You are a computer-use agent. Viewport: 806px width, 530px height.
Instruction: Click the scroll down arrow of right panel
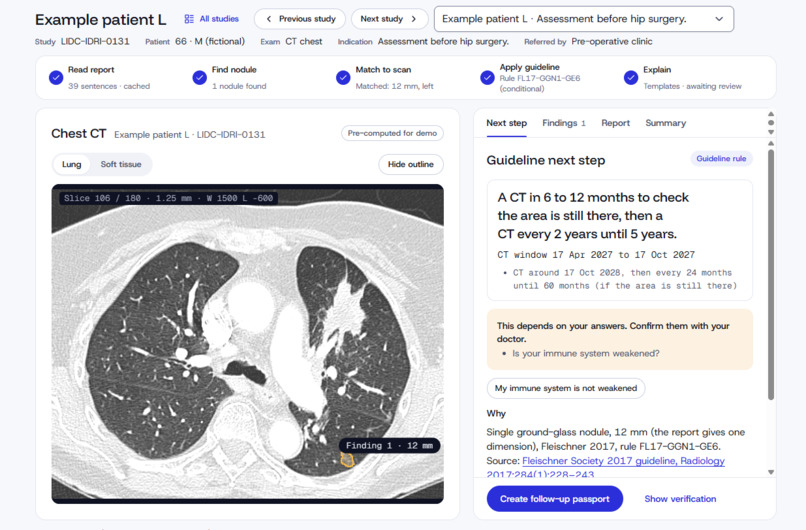(771, 472)
